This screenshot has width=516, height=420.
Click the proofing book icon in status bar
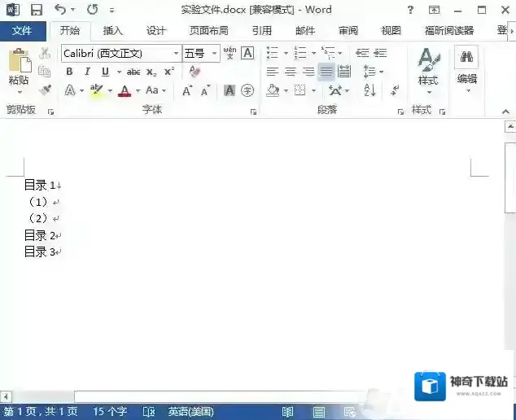point(149,412)
